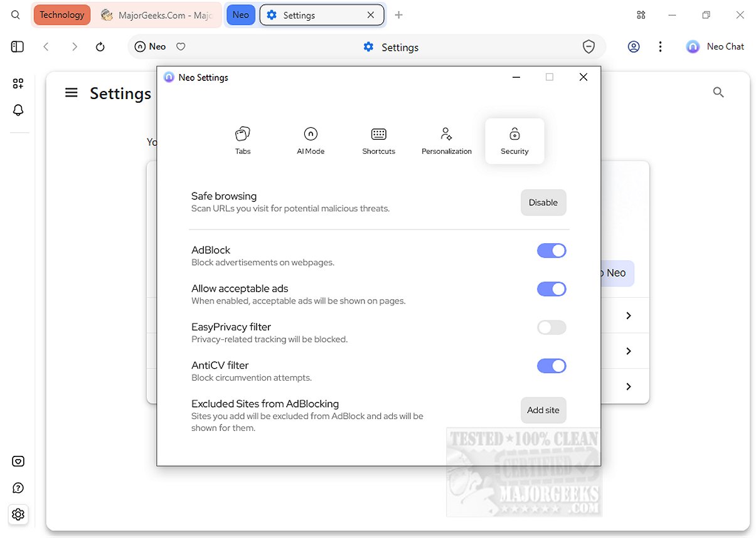This screenshot has height=538, width=756.
Task: Expand the first chevron row in Settings page
Action: point(628,315)
